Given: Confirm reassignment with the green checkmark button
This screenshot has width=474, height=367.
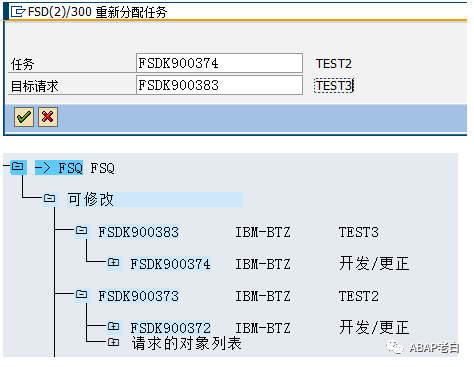Looking at the screenshot, I should 24,117.
